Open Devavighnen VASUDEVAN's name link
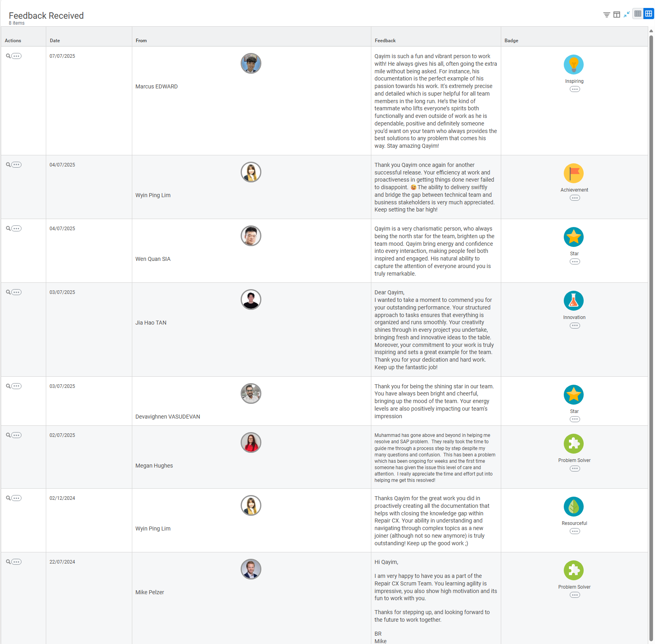Viewport: 655px width, 644px height. click(x=168, y=417)
